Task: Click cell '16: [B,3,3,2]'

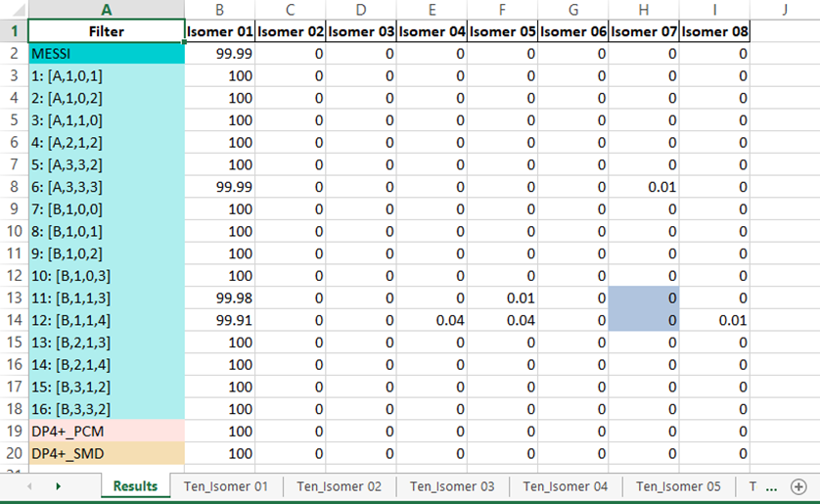Action: (106, 409)
